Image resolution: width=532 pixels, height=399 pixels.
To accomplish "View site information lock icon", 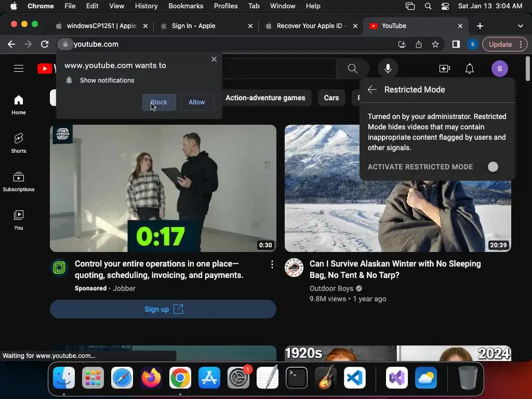I will [x=65, y=44].
